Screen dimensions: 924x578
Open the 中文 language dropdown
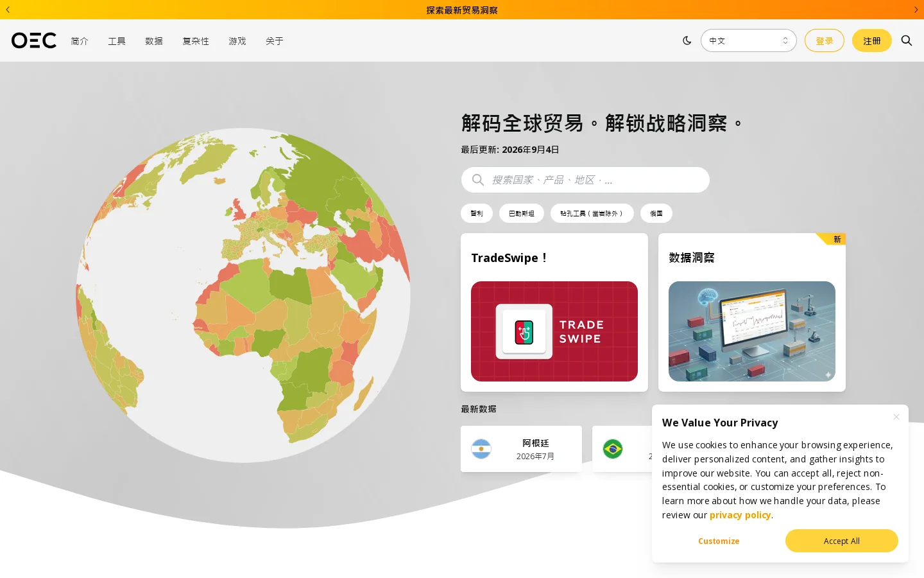coord(748,40)
